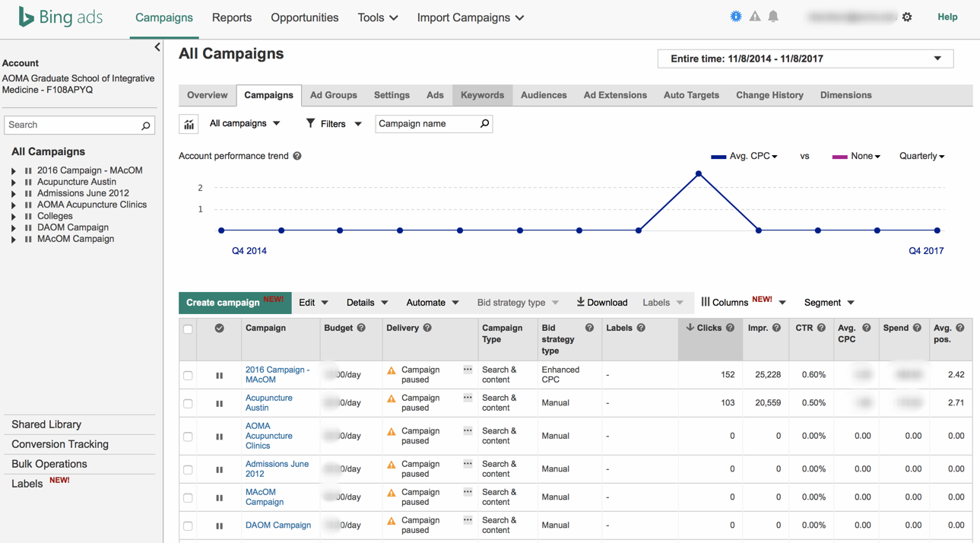
Task: Click pause status icon for 2016 Campaign - MAcOM row
Action: coord(219,376)
